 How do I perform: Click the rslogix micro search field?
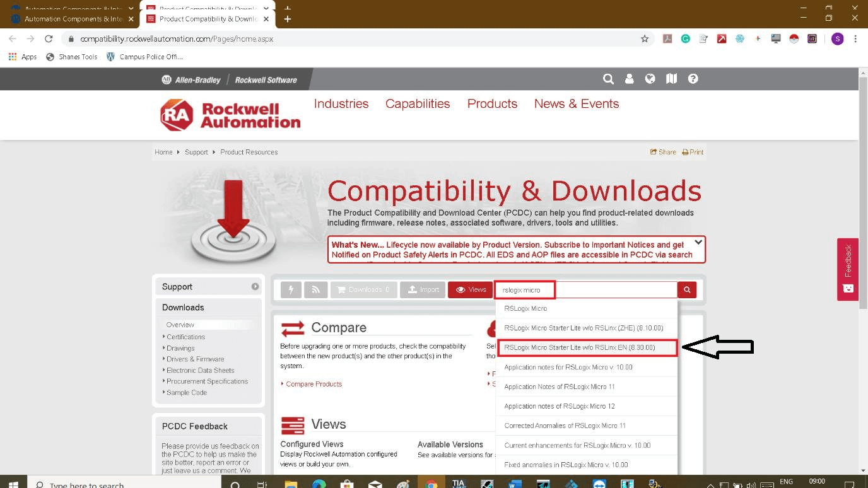coord(586,289)
